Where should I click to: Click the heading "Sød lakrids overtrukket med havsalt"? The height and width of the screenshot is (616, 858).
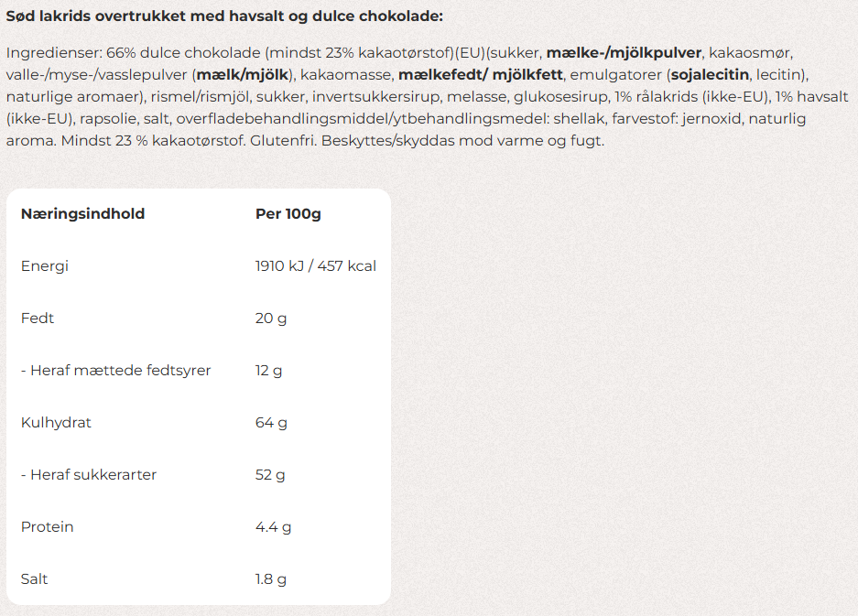click(x=224, y=16)
